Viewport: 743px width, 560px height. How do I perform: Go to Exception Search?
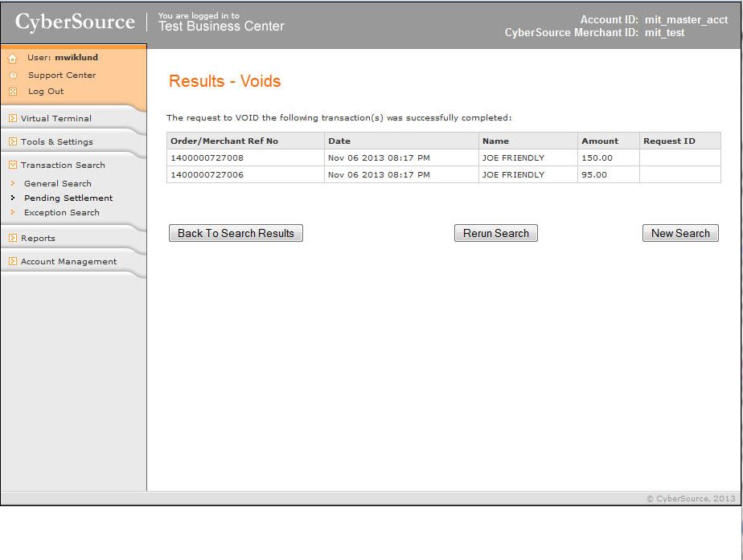pos(62,212)
